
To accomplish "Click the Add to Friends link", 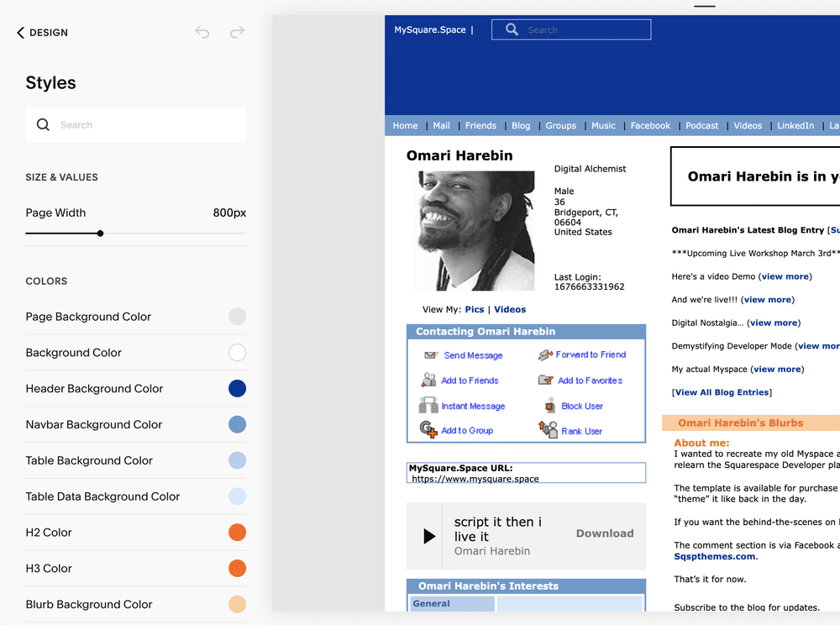I will tap(470, 381).
